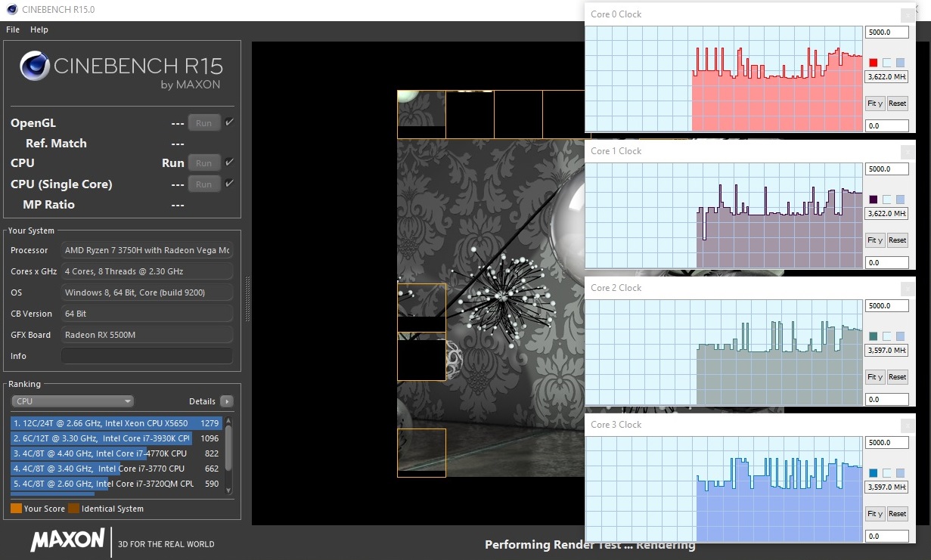Open the Ranking CPU dropdown
Screen dimensions: 931x560
point(73,401)
